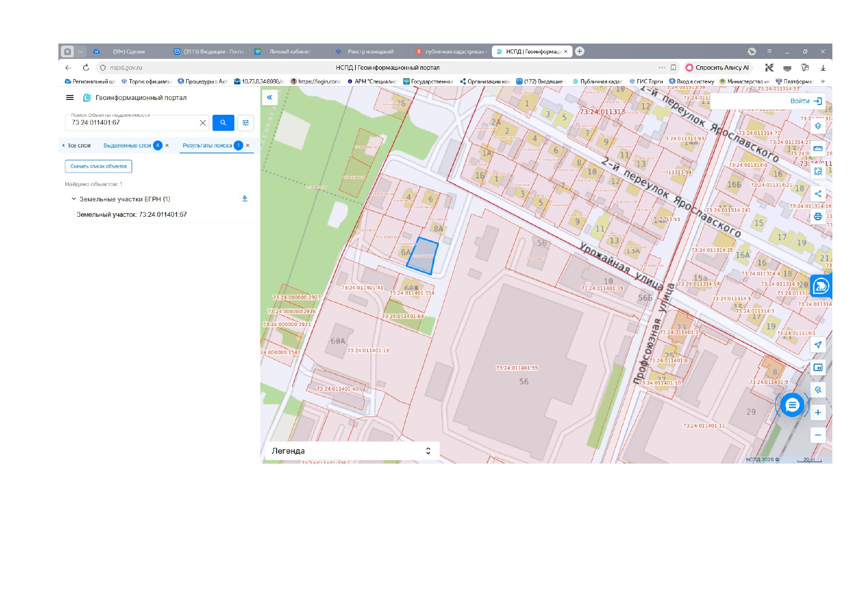Activate the area search selection tool
Screen dimensions: 868x614
point(818,171)
